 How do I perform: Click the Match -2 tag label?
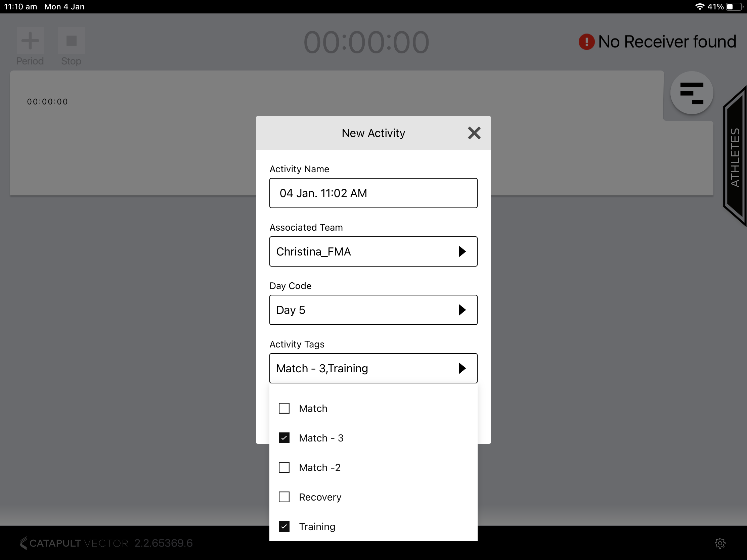click(x=320, y=468)
